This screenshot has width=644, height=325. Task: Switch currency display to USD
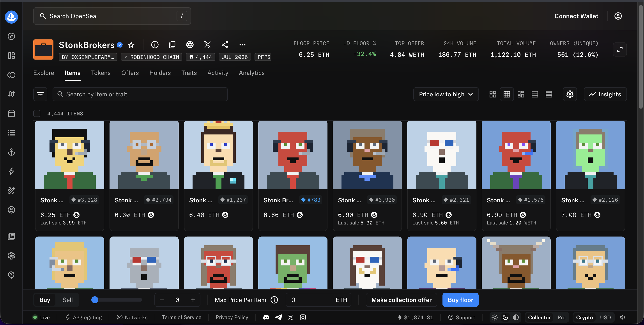605,318
